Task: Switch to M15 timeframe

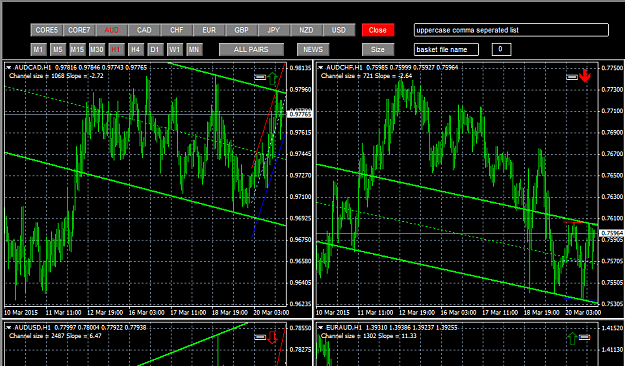Action: (x=77, y=49)
